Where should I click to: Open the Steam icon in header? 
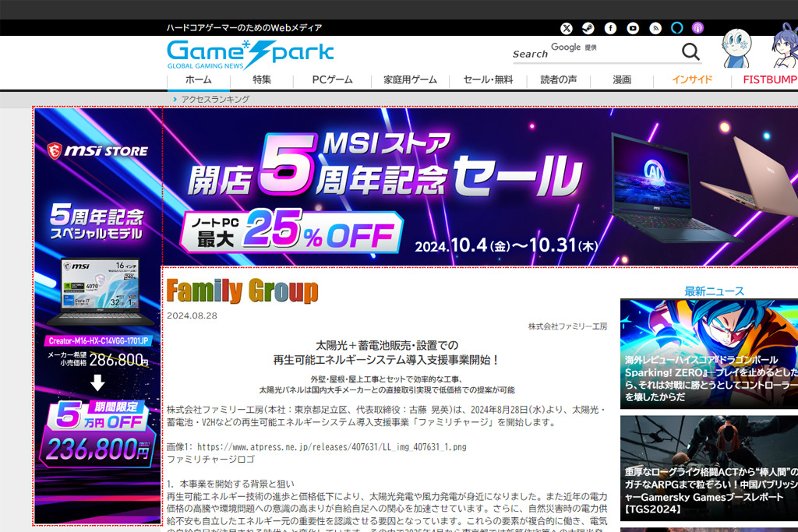click(588, 29)
